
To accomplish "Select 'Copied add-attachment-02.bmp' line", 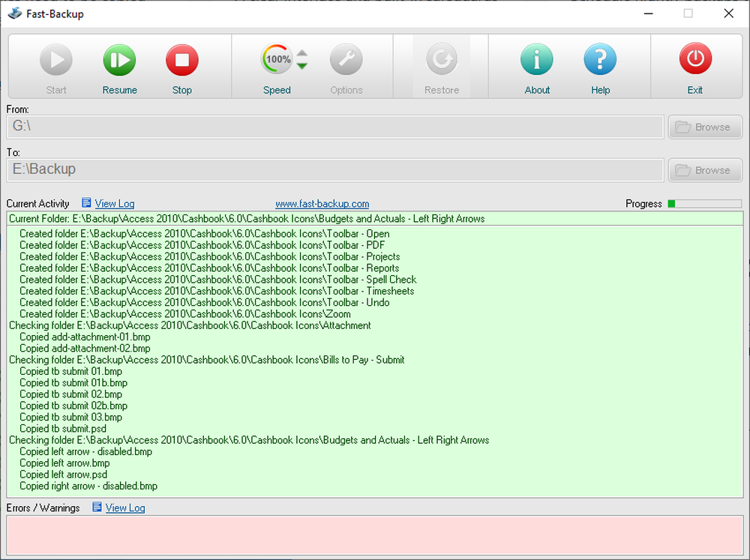I will 85,349.
